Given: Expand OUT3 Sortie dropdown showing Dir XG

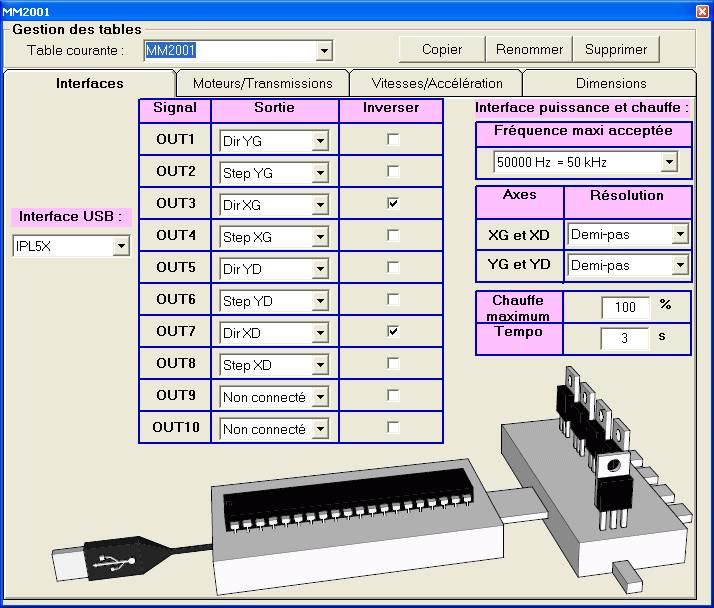Looking at the screenshot, I should (320, 205).
